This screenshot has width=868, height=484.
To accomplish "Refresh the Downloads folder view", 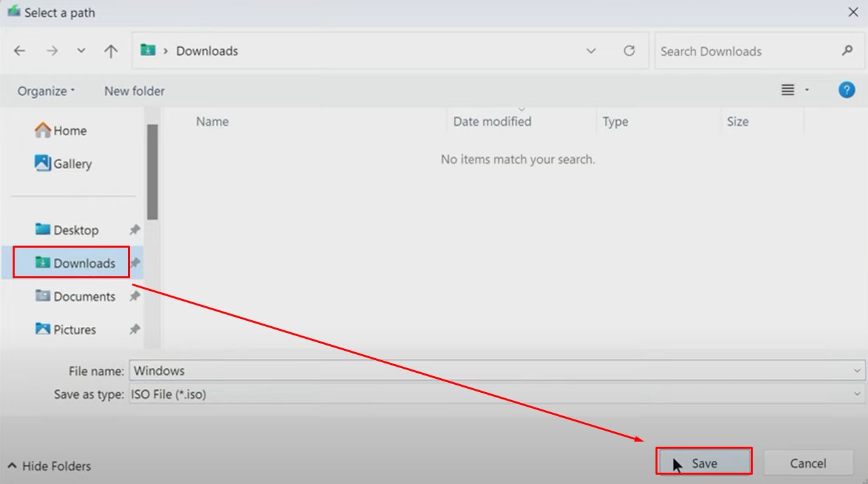I will coord(629,51).
